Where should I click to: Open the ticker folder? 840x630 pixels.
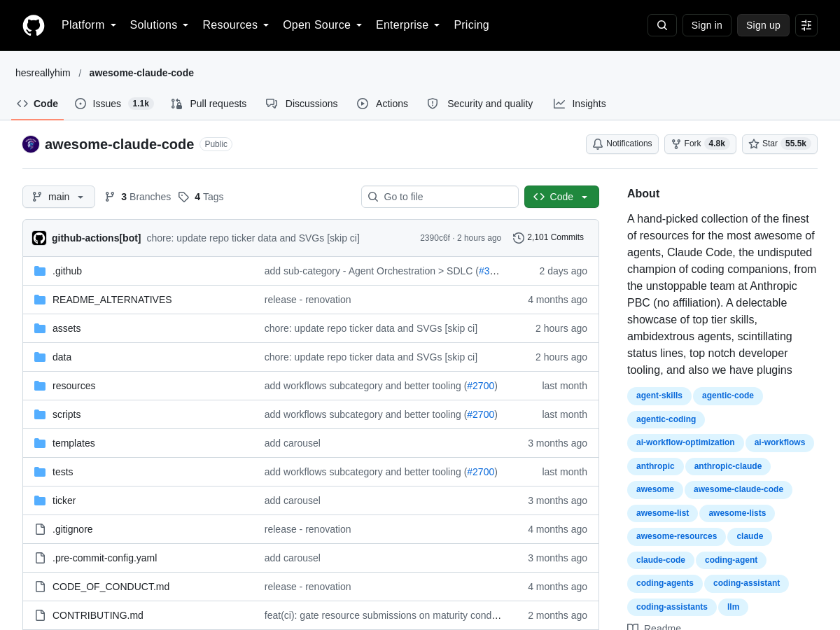point(64,500)
